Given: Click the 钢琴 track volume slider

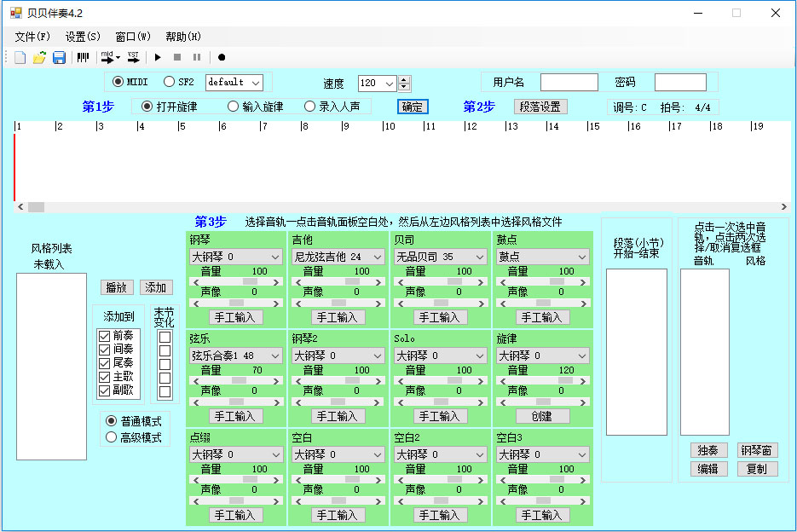Looking at the screenshot, I should (x=235, y=280).
